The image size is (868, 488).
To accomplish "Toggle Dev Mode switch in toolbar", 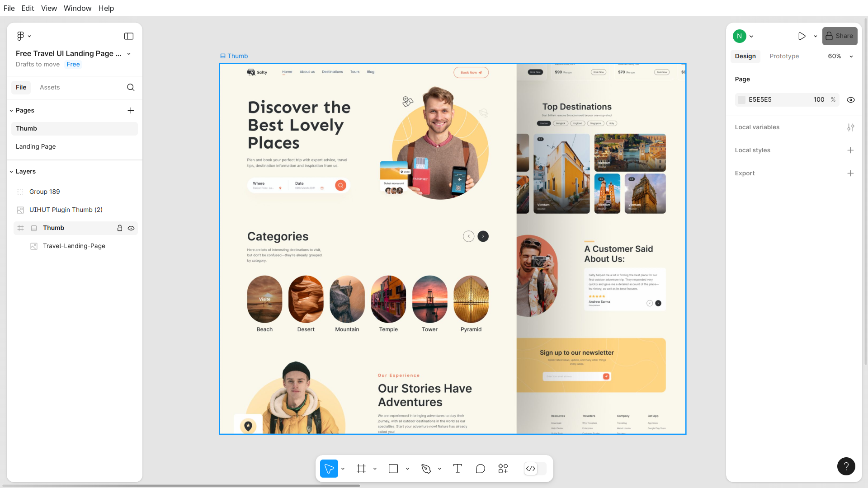I will (535, 469).
